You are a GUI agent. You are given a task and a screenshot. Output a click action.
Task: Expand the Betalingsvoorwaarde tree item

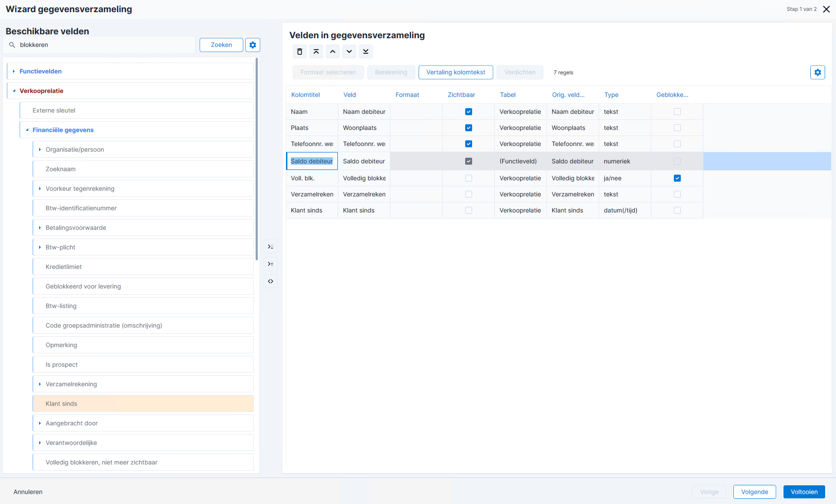40,228
